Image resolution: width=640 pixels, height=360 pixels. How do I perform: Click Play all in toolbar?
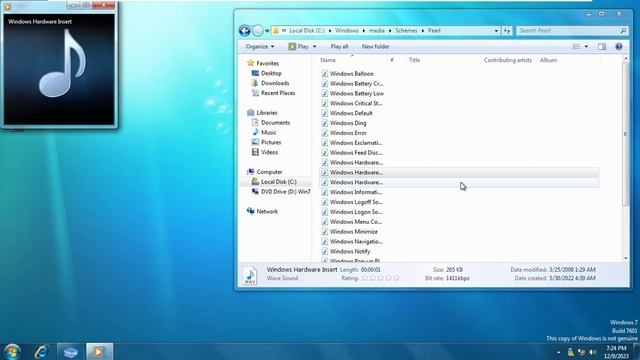pos(339,47)
